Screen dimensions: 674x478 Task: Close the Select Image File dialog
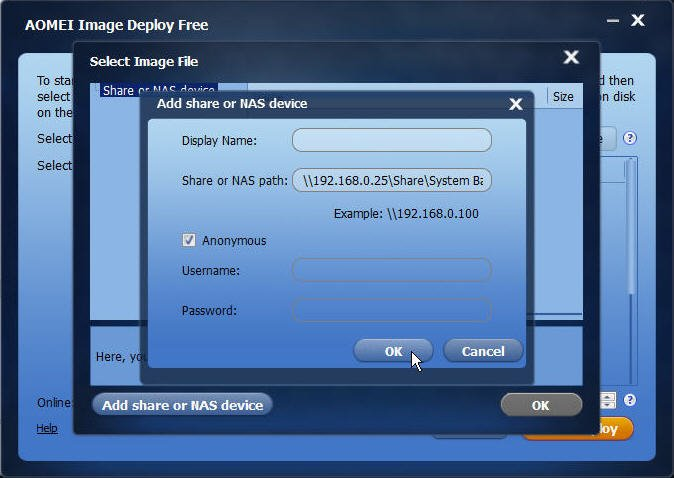(571, 57)
